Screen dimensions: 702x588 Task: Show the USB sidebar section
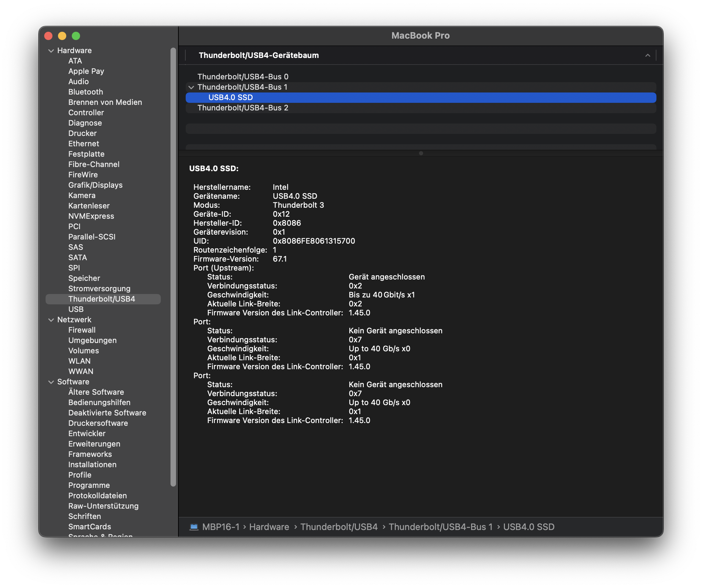pyautogui.click(x=76, y=310)
